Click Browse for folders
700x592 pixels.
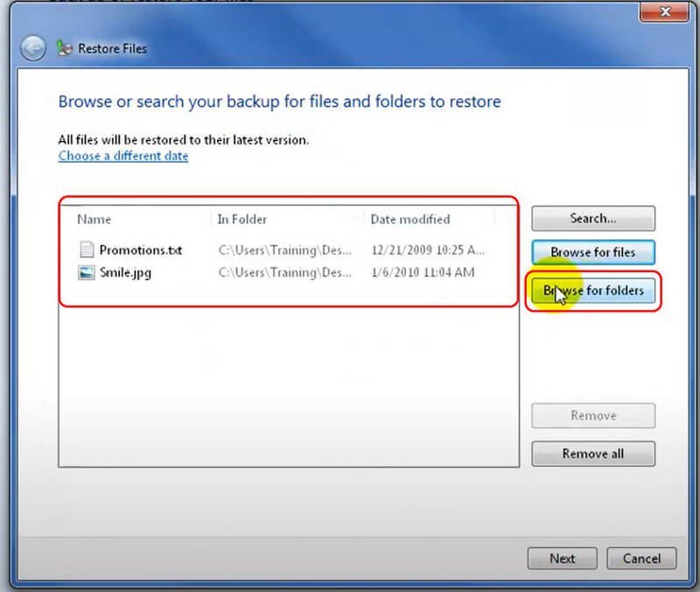point(592,291)
